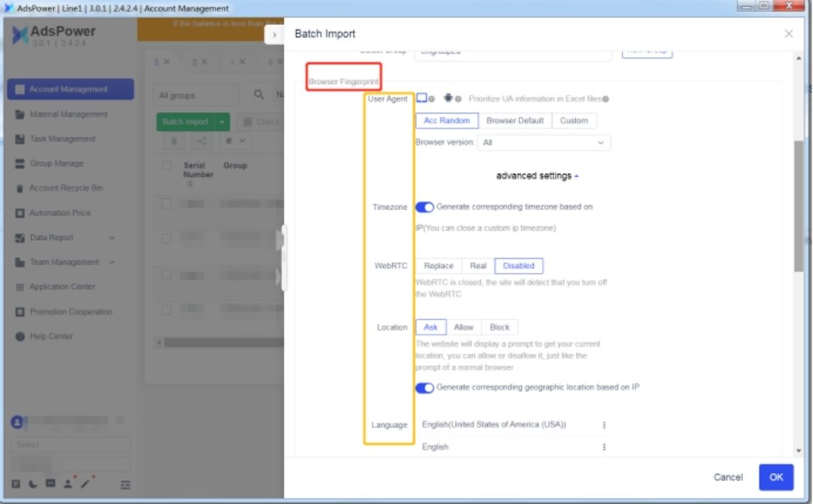Viewport: 813px width, 504px height.
Task: Click the OK button
Action: (775, 477)
